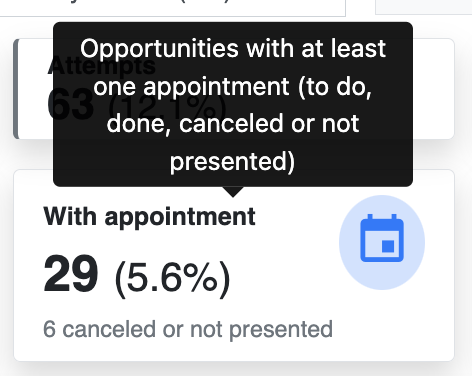
Task: Click empty right side of Attempts card
Action: point(433,89)
